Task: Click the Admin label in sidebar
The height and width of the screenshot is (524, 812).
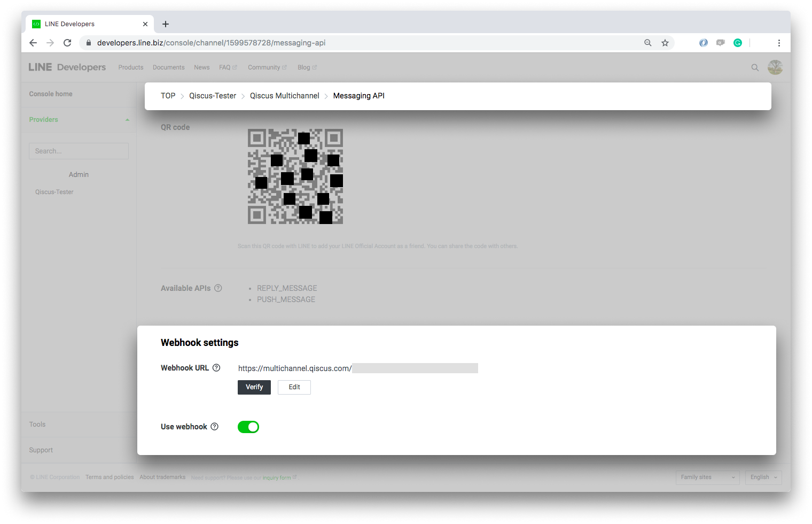Action: pyautogui.click(x=79, y=175)
